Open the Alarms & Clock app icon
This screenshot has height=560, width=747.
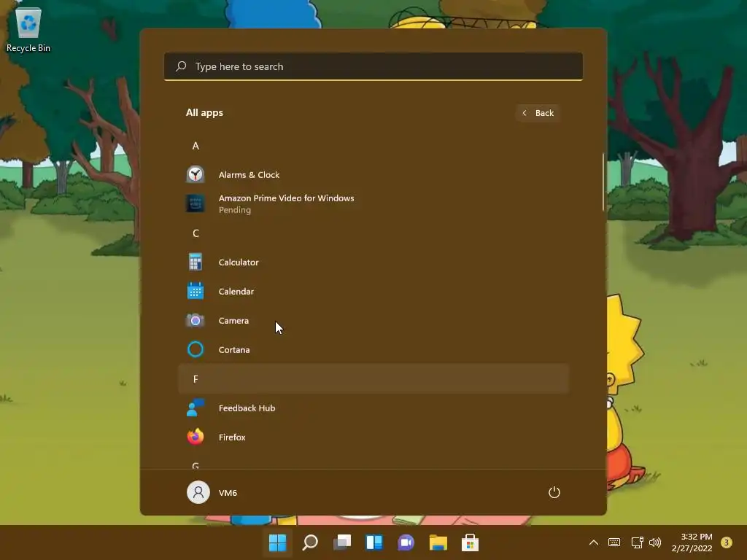pyautogui.click(x=196, y=175)
